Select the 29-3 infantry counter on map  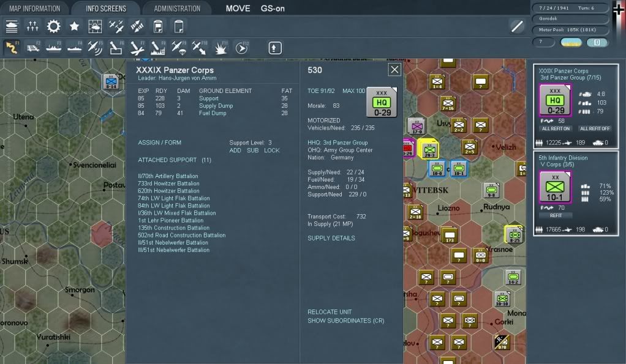tap(429, 150)
